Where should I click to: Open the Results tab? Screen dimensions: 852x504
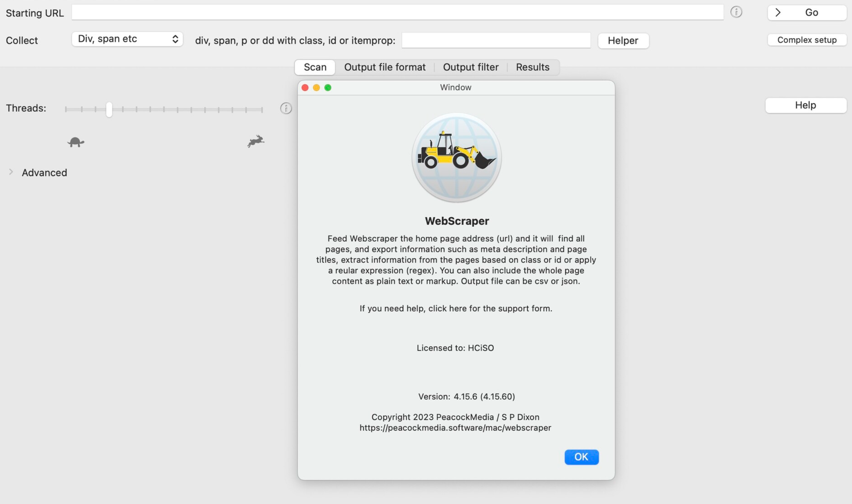pos(532,67)
